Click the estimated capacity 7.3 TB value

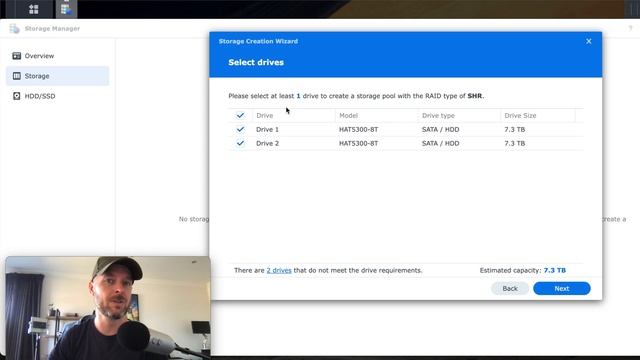pyautogui.click(x=555, y=270)
